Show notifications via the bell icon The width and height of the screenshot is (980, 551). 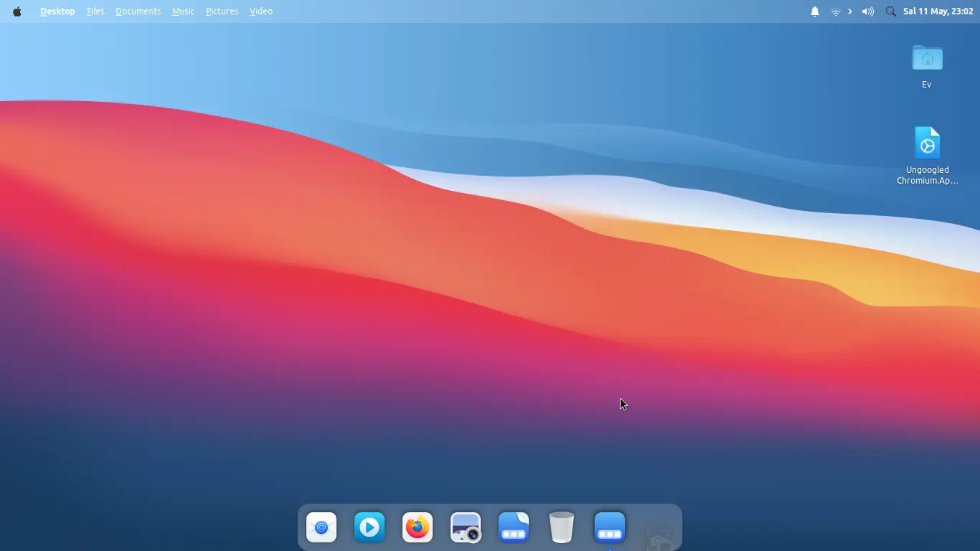(x=815, y=11)
